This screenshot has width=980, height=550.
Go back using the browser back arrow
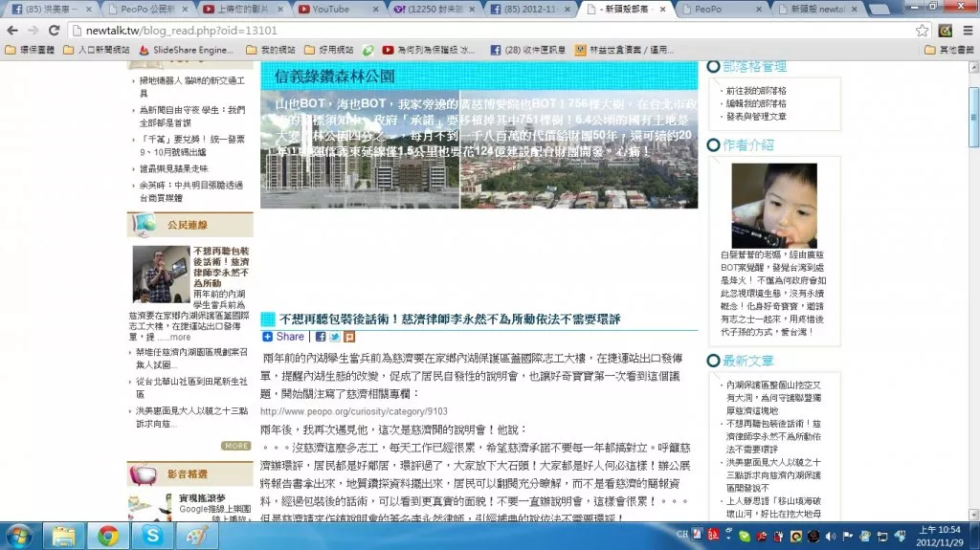tap(11, 30)
